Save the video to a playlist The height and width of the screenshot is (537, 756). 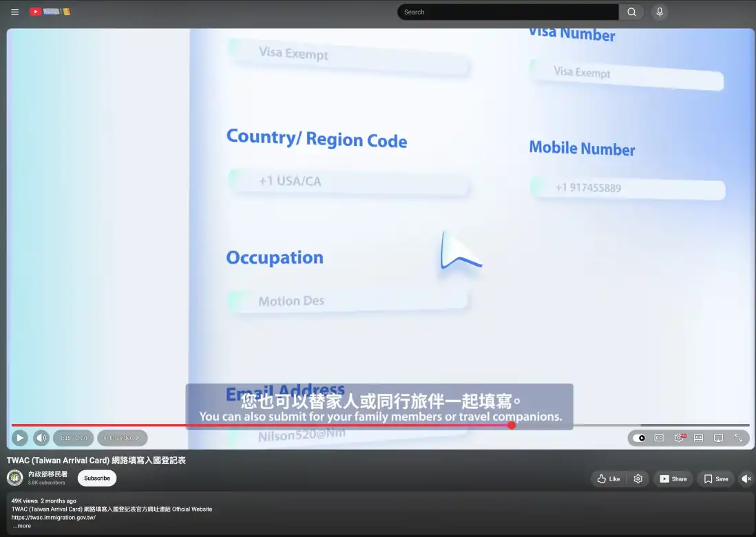click(x=716, y=478)
